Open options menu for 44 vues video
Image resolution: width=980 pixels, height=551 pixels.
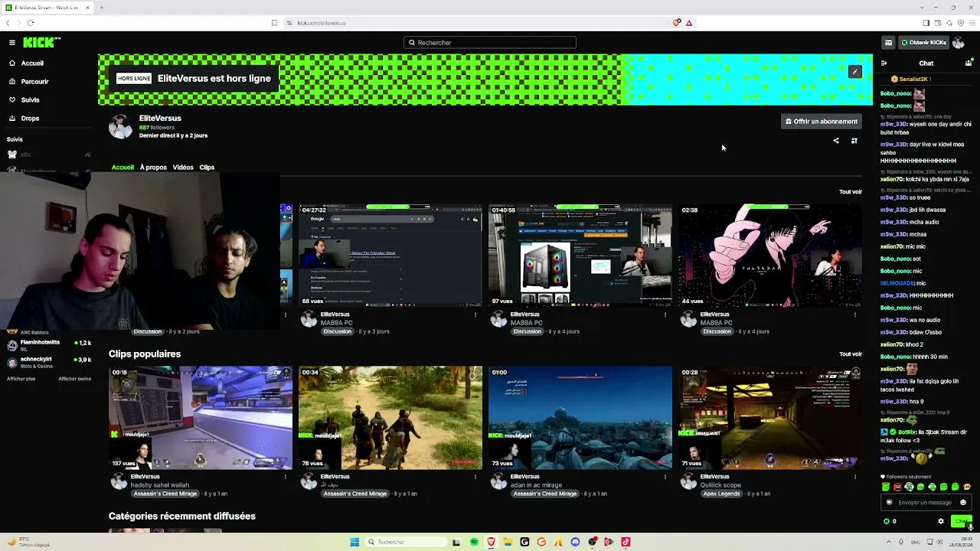pos(855,315)
